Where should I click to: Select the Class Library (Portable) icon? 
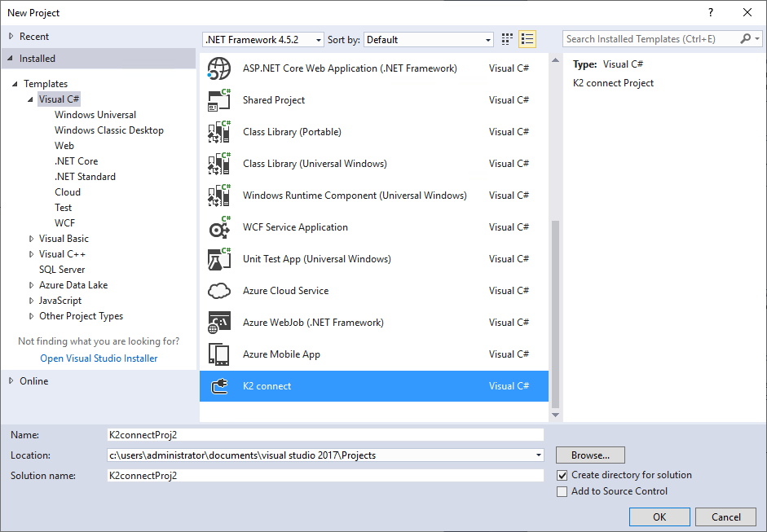(218, 132)
